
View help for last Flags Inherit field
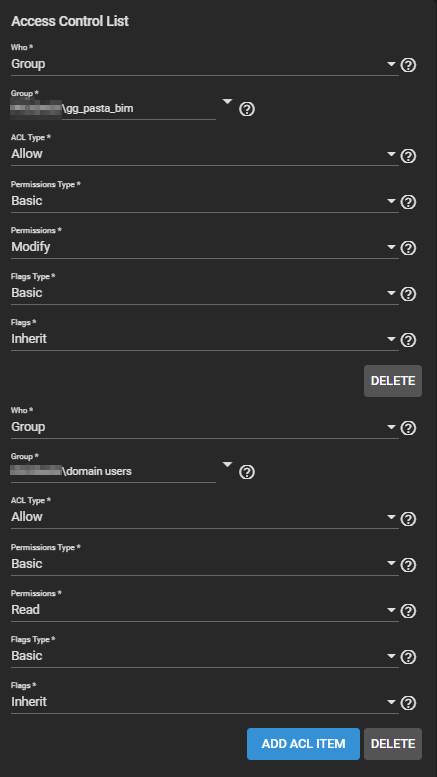coord(408,703)
